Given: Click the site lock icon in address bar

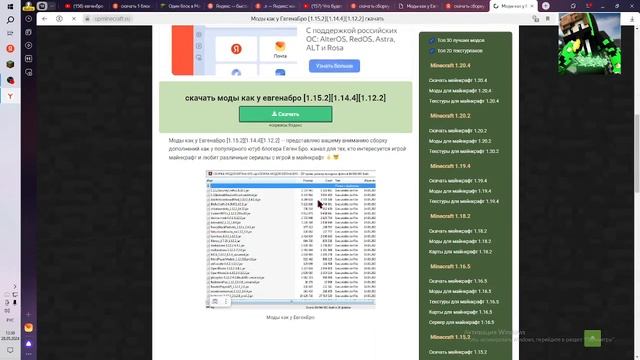Looking at the screenshot, I should click(87, 19).
